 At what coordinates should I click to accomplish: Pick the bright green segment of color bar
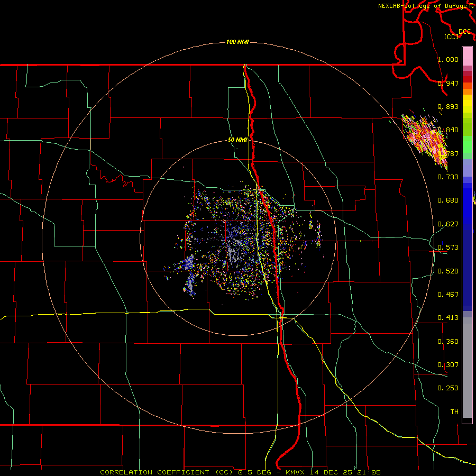click(467, 144)
